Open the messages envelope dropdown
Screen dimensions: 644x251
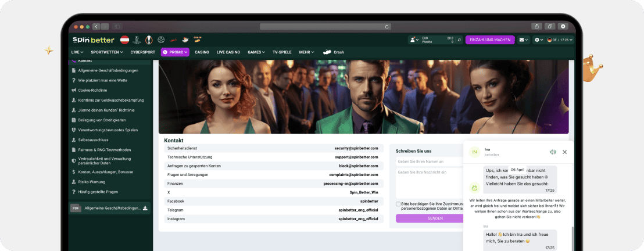click(523, 40)
